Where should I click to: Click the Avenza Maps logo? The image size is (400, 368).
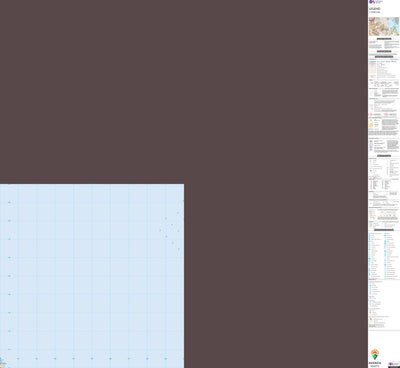pyautogui.click(x=375, y=358)
